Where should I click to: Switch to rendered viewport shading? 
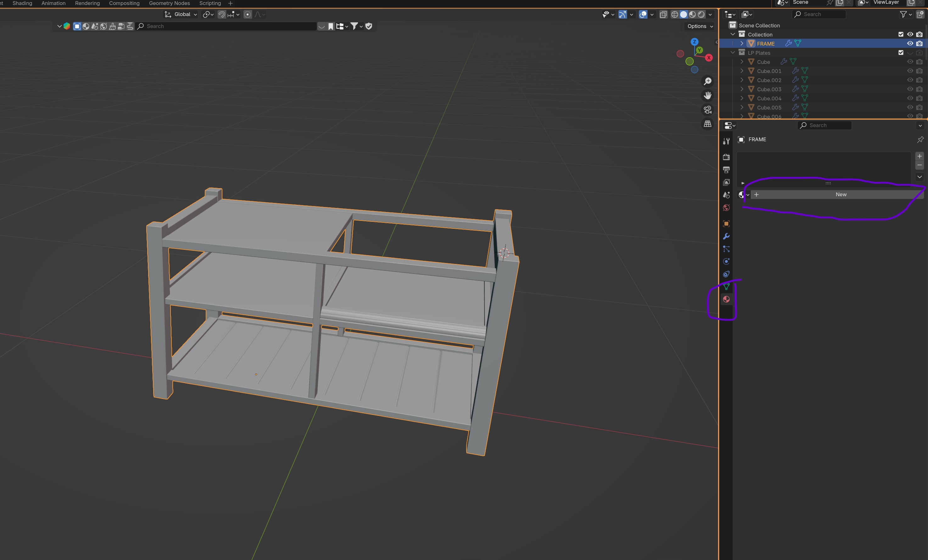click(x=701, y=14)
